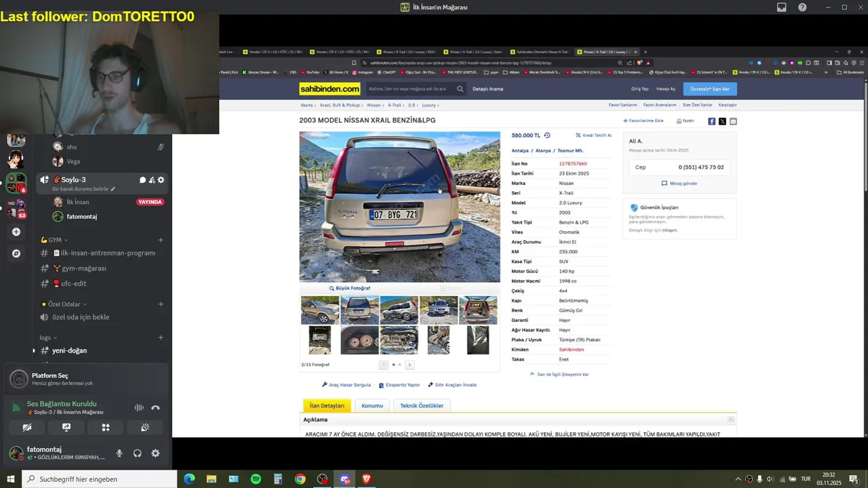Screen dimensions: 868x488
Task: Click Ücretsiz İlan Ver button
Action: [x=709, y=89]
